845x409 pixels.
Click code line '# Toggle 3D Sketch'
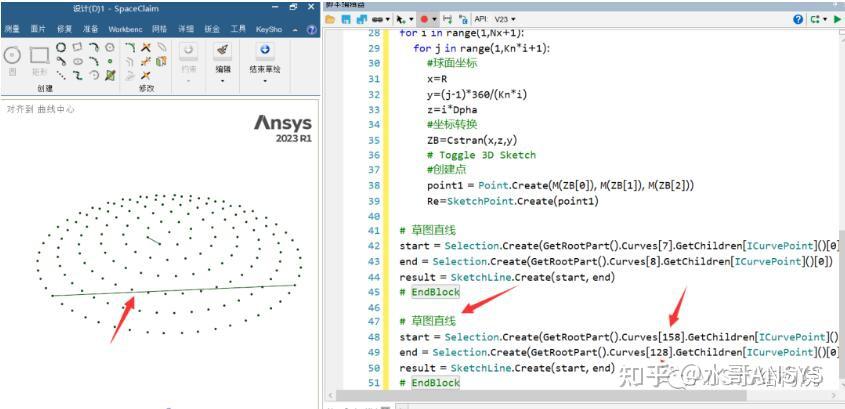pos(481,155)
